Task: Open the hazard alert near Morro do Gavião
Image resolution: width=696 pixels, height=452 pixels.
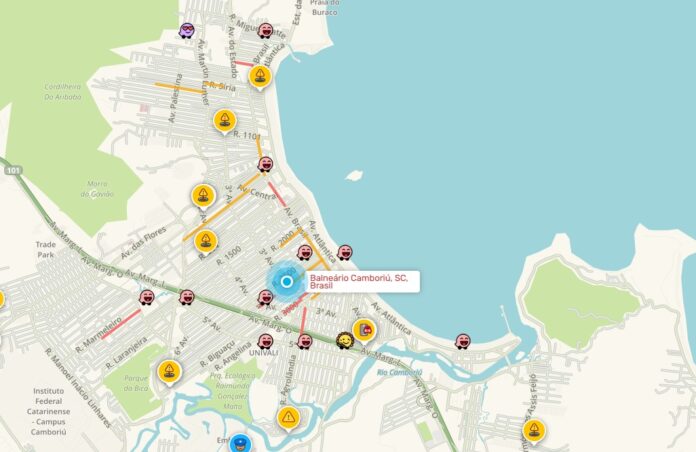Action: 204,196
